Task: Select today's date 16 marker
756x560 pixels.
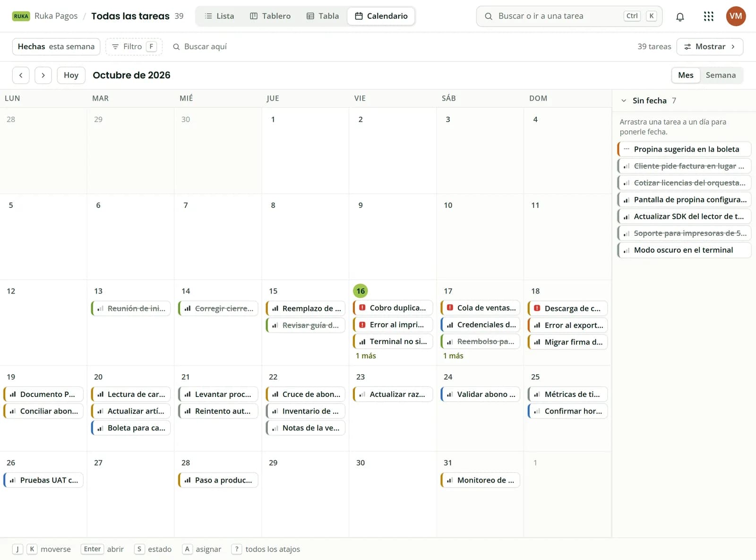Action: click(361, 291)
